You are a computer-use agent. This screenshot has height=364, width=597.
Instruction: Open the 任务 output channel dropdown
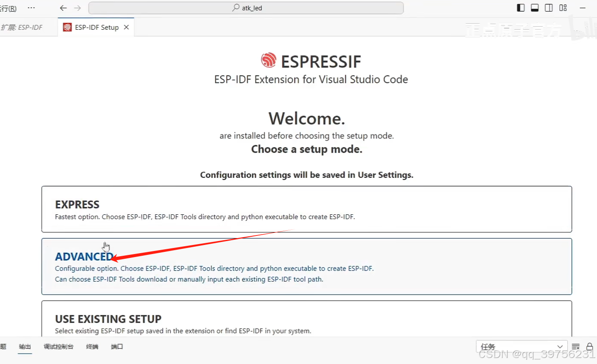521,346
